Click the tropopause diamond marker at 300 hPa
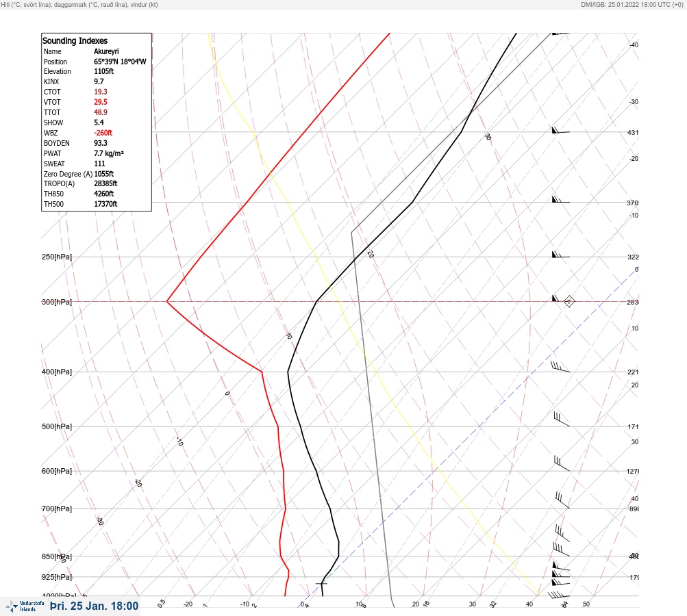Screen dimensions: 687x616 (569, 301)
